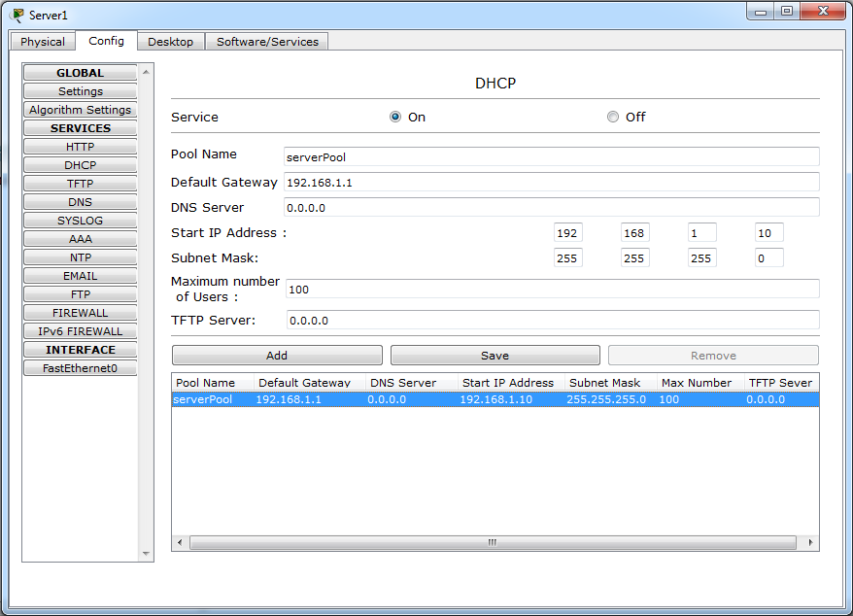Select the FastEthernet0 interface

pos(80,367)
